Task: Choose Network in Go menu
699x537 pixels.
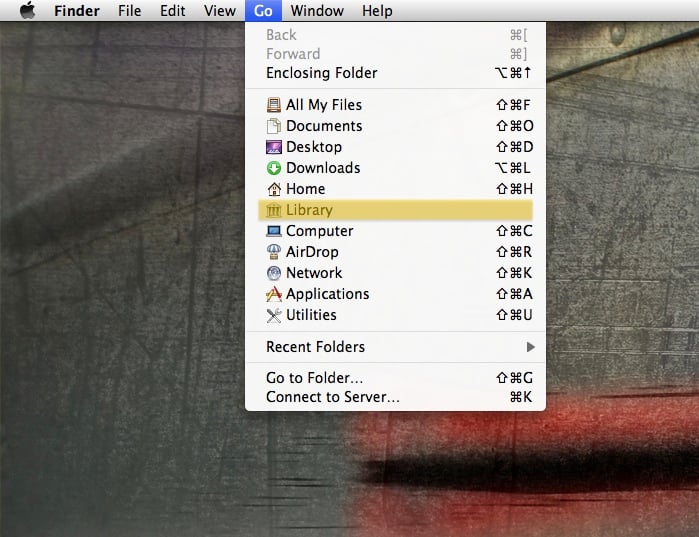Action: [395, 273]
